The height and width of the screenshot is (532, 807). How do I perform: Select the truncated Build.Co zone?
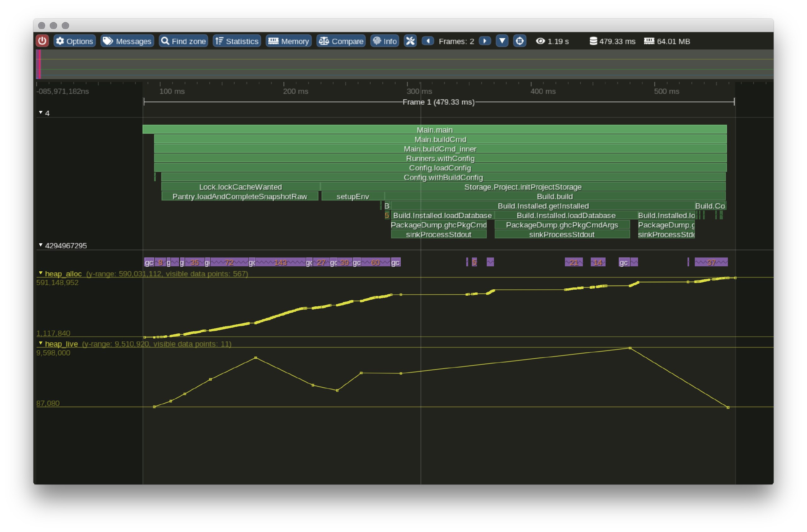coord(710,205)
